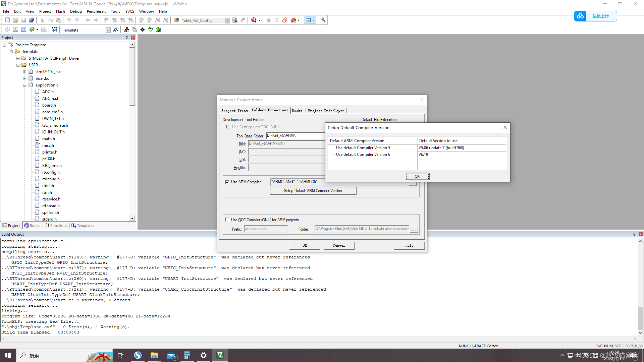Screen dimensions: 644x362
Task: Insert breakpoint red circle icon
Action: [269, 20]
